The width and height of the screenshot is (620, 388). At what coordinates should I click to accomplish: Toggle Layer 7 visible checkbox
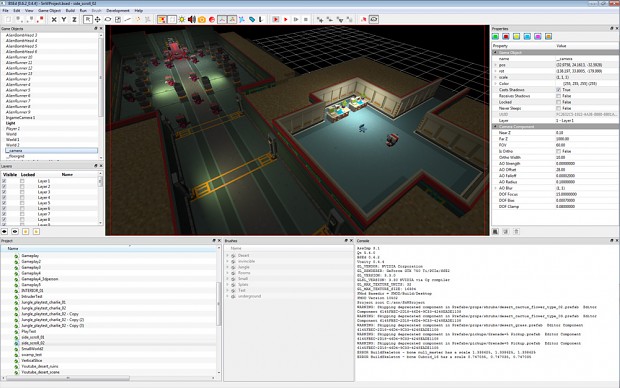tap(4, 214)
